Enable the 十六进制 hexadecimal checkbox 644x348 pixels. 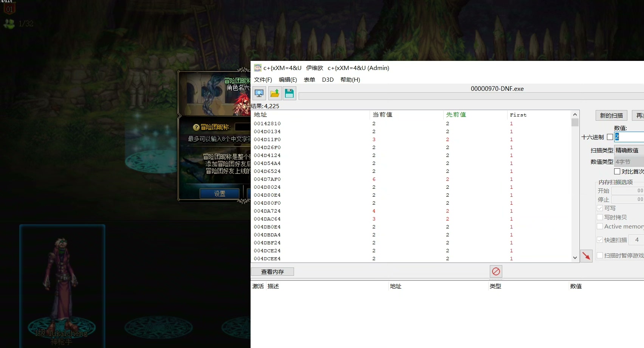(610, 137)
